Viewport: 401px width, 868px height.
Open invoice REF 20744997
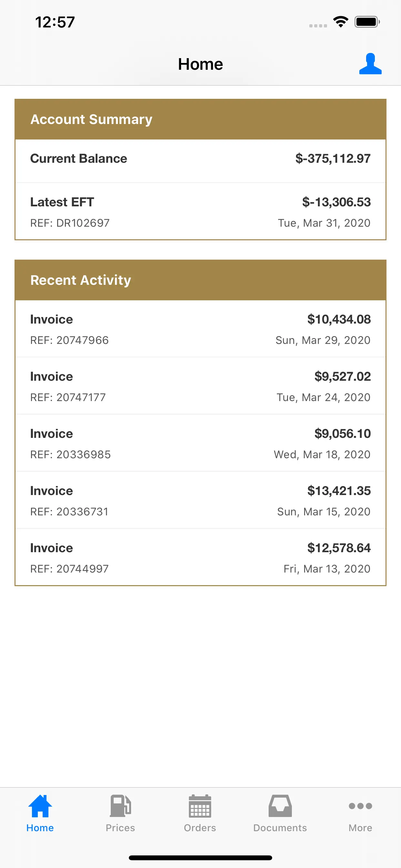[200, 558]
